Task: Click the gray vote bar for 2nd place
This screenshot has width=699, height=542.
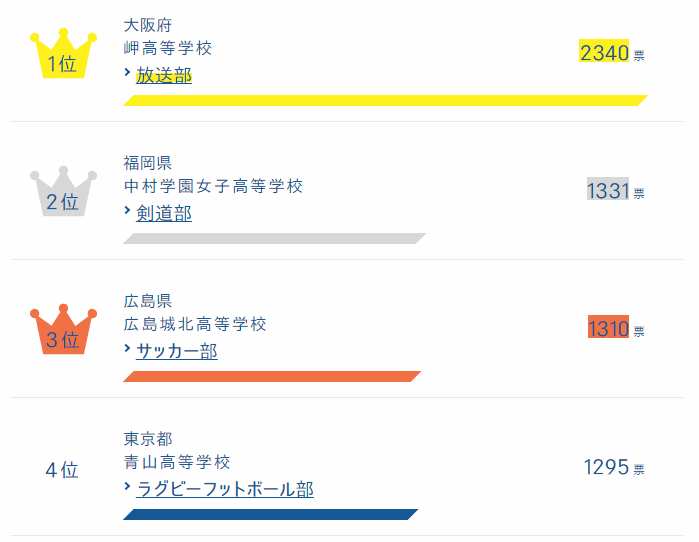Action: pyautogui.click(x=274, y=238)
